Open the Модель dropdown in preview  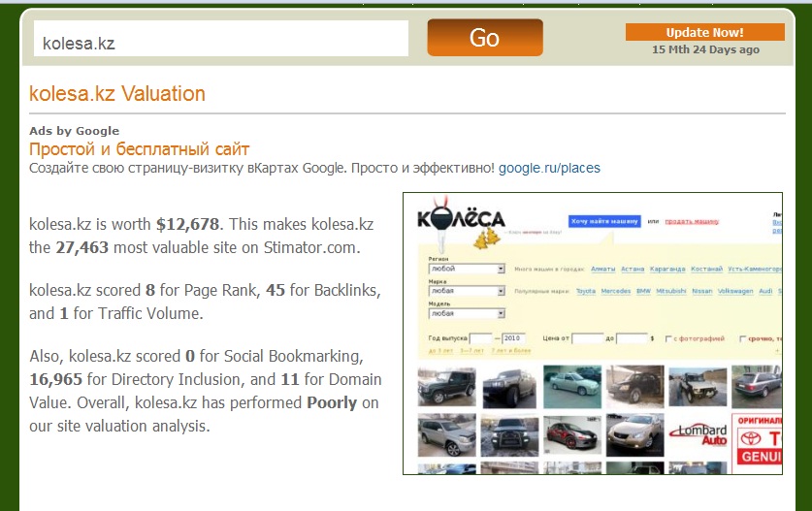tap(467, 314)
